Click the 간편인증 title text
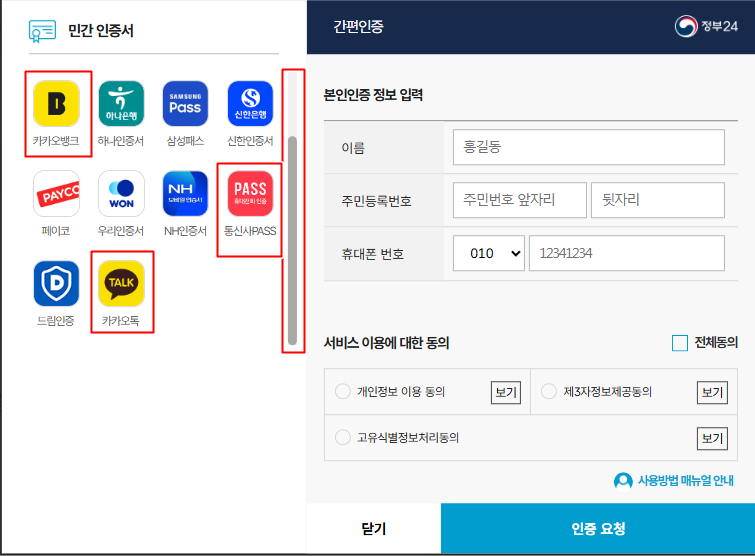This screenshot has height=556, width=755. pos(358,26)
